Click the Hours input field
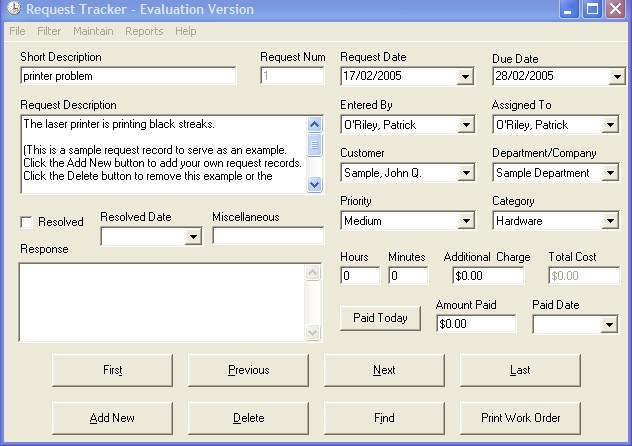The image size is (632, 446). 360,276
